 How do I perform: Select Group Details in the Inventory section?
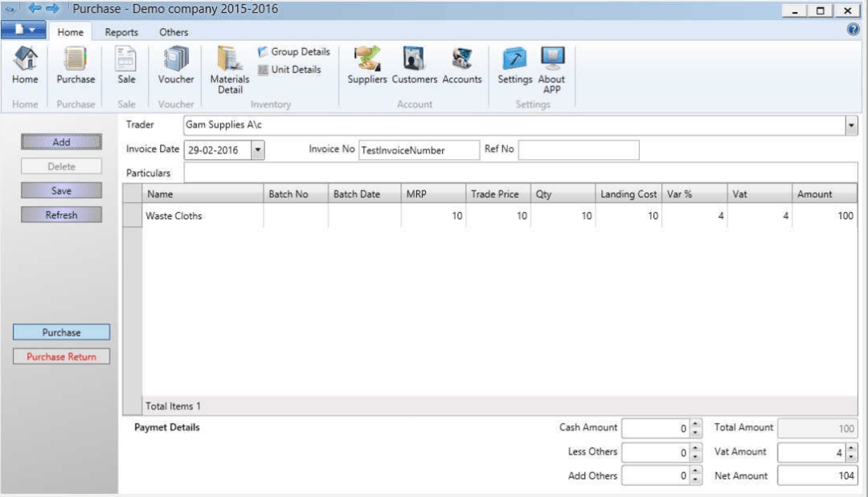point(293,51)
